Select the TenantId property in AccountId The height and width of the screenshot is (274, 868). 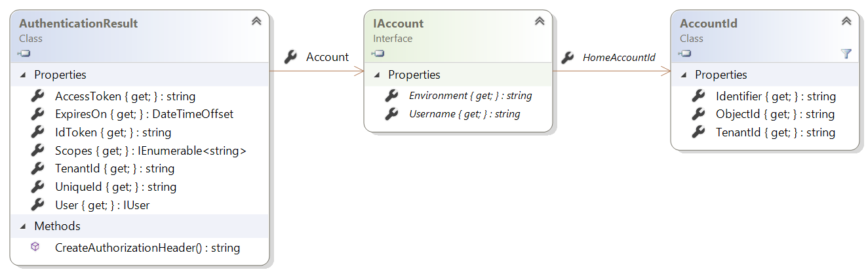coord(775,132)
